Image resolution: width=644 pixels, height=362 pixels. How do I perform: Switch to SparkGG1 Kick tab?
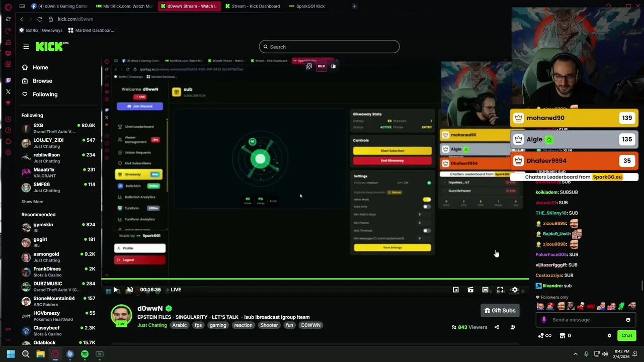point(307,6)
